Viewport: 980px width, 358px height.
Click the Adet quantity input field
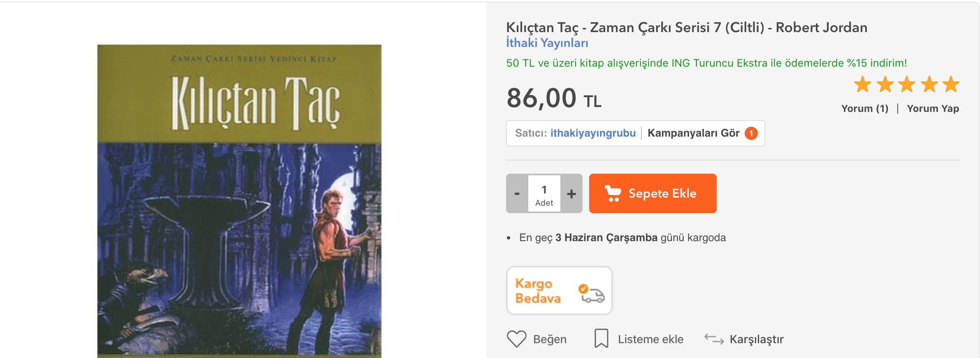pyautogui.click(x=544, y=193)
